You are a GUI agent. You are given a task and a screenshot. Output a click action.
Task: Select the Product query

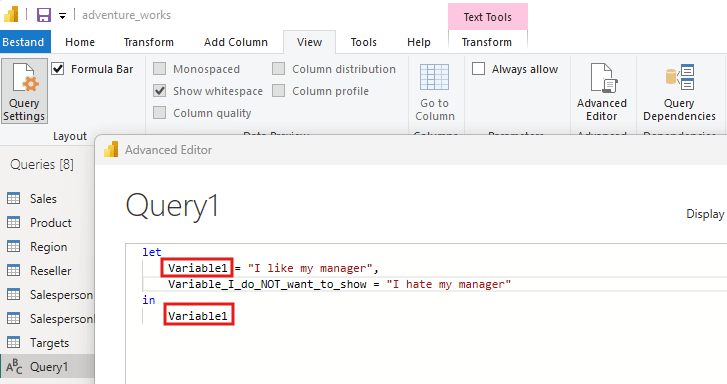[51, 223]
